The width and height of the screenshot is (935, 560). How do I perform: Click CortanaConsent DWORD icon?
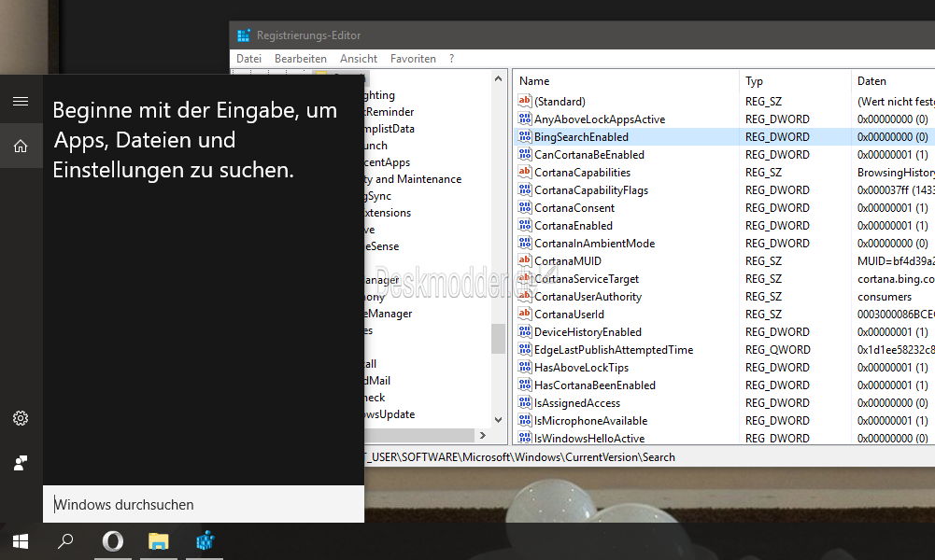[x=525, y=207]
